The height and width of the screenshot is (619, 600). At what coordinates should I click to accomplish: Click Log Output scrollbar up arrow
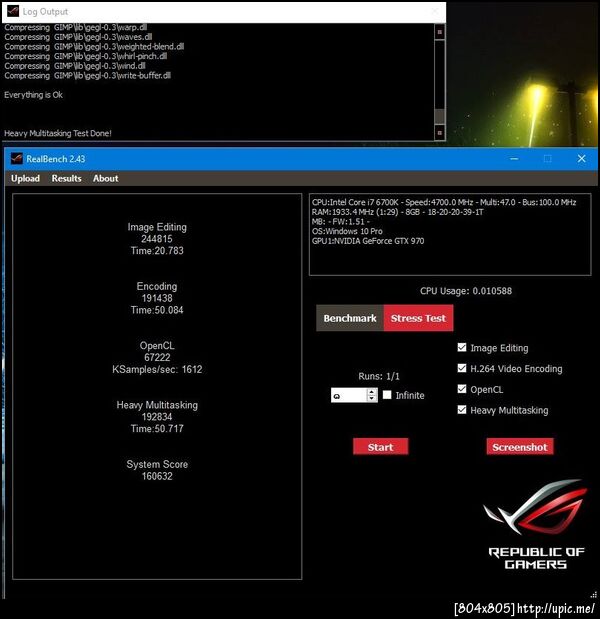(x=440, y=32)
